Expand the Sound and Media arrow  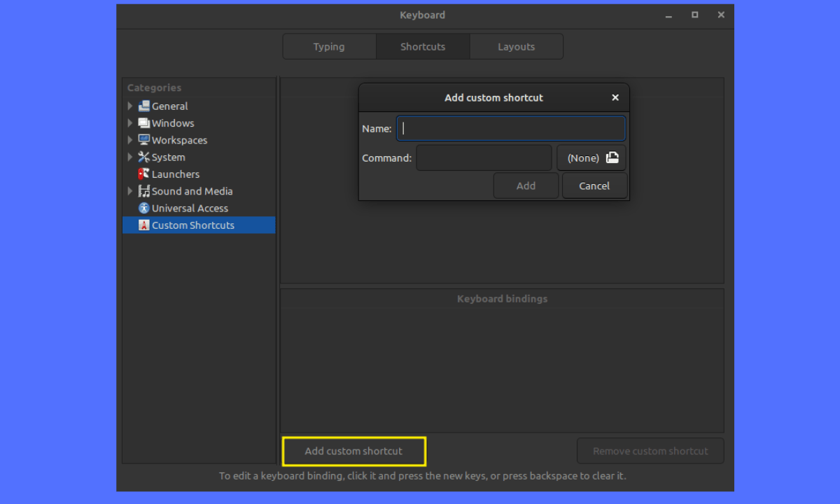130,191
